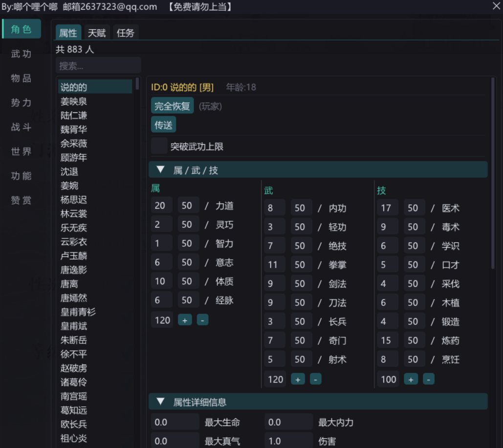
Task: Enable the 突破武功上限 checkbox
Action: pyautogui.click(x=159, y=146)
